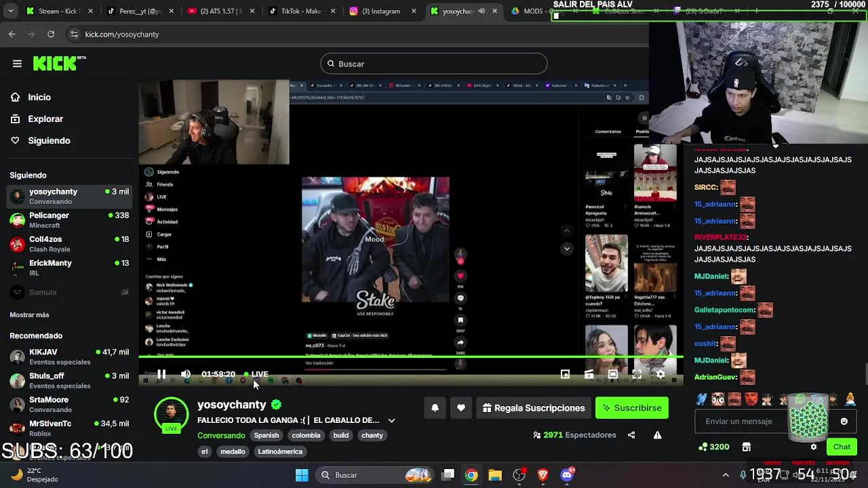View site information icon in the address bar

(73, 34)
